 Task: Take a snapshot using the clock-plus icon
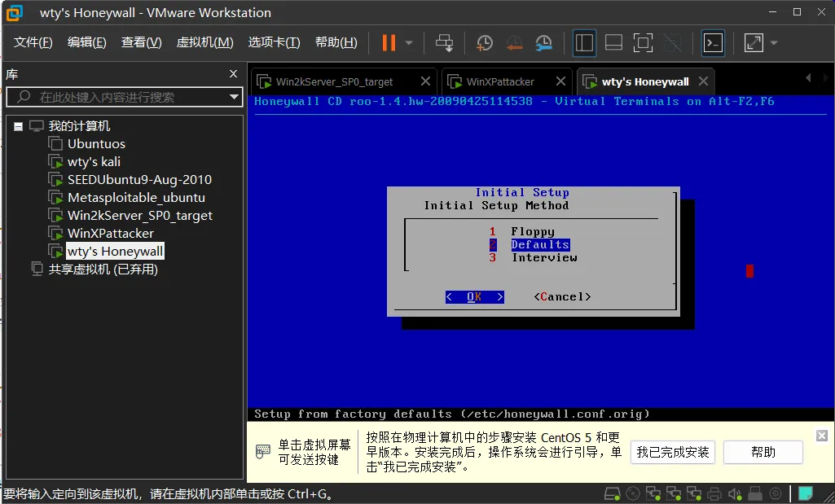[484, 42]
